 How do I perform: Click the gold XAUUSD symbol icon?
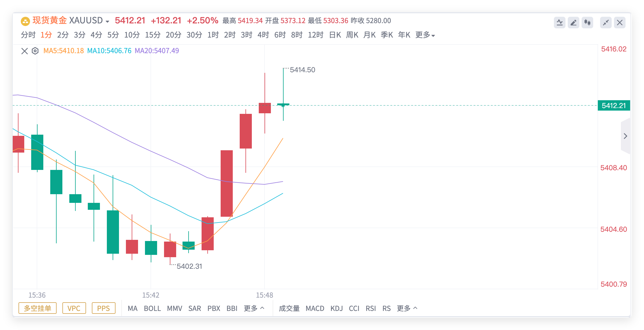[x=25, y=21]
